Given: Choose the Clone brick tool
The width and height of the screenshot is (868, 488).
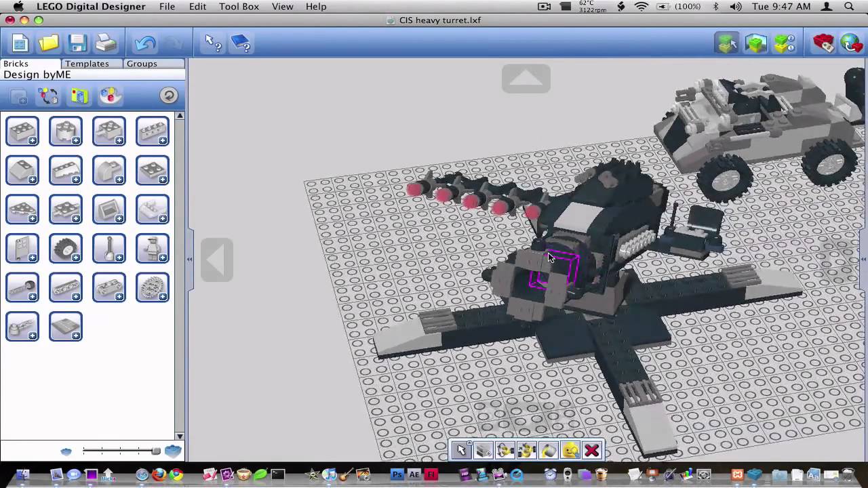Looking at the screenshot, I should point(484,450).
